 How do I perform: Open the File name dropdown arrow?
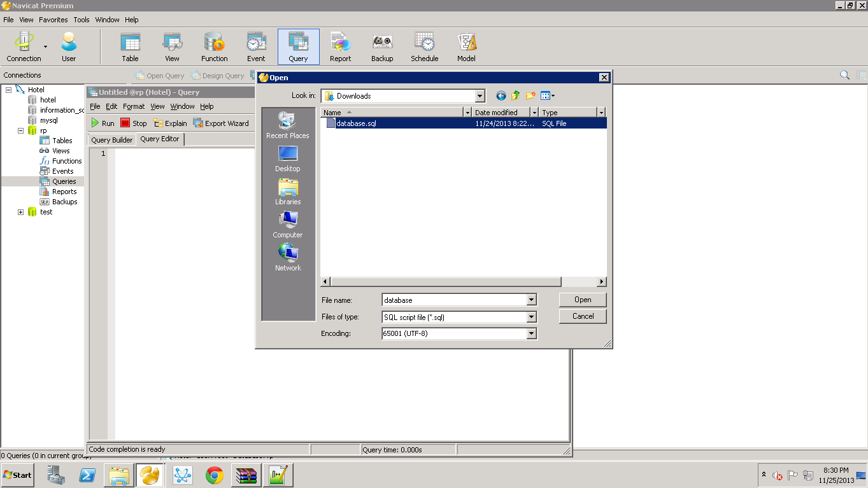click(532, 300)
